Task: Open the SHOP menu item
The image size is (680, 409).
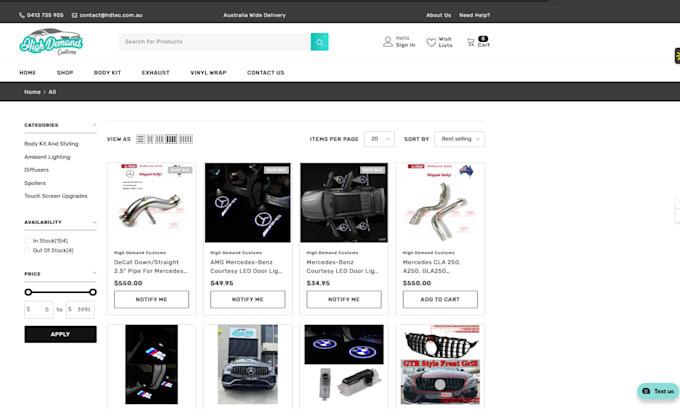Action: 65,73
